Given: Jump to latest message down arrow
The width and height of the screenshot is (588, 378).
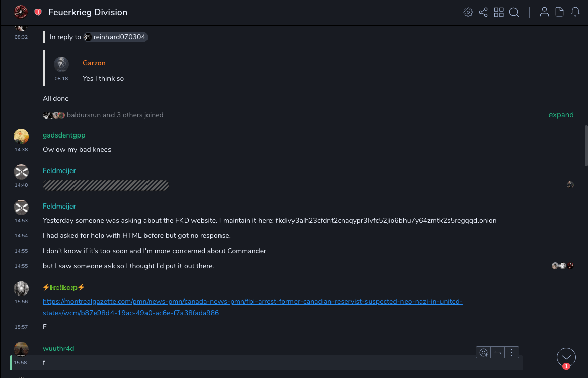Looking at the screenshot, I should point(566,357).
